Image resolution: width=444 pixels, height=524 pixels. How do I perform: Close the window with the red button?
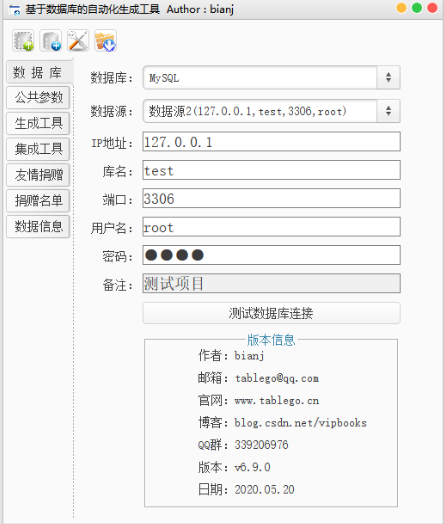[x=432, y=8]
